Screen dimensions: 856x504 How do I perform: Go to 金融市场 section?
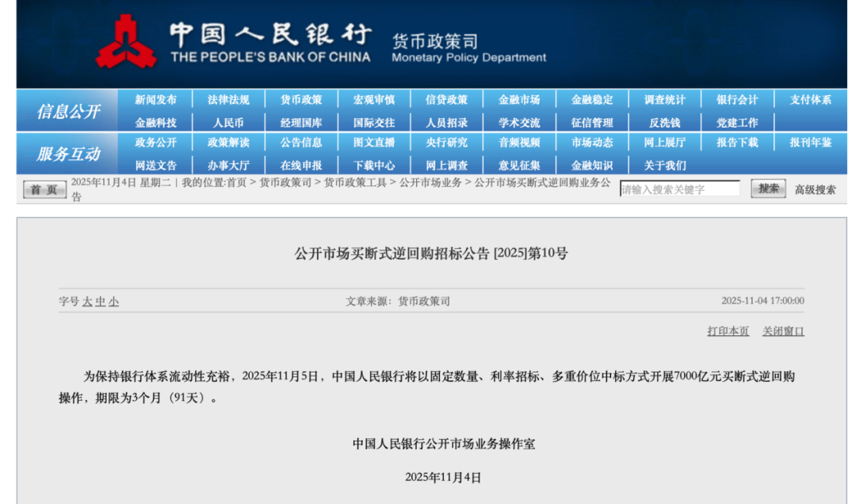click(519, 100)
